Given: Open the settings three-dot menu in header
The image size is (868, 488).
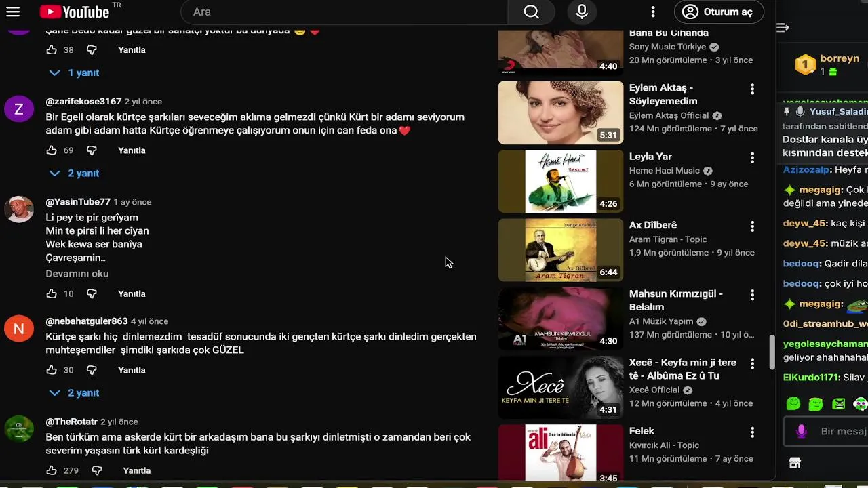Looking at the screenshot, I should click(653, 12).
